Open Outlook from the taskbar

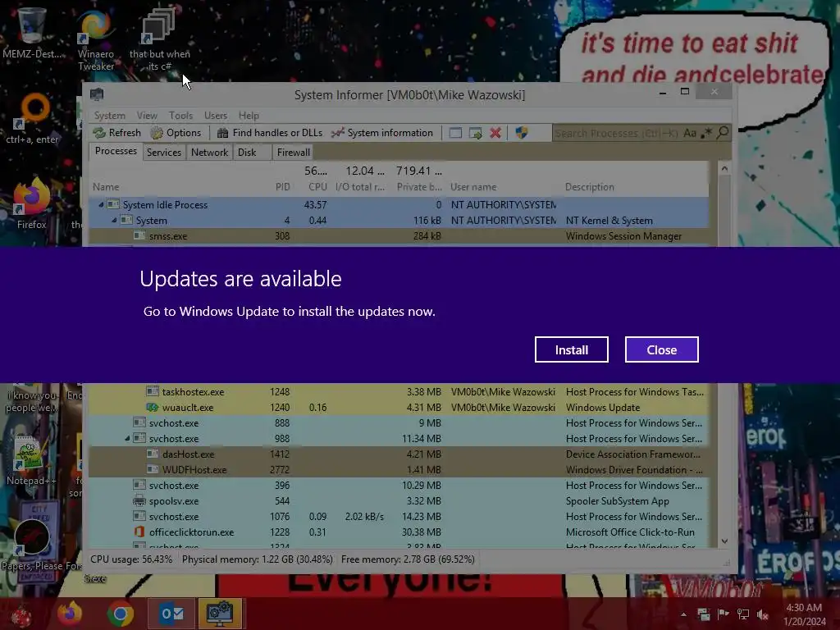(x=171, y=614)
